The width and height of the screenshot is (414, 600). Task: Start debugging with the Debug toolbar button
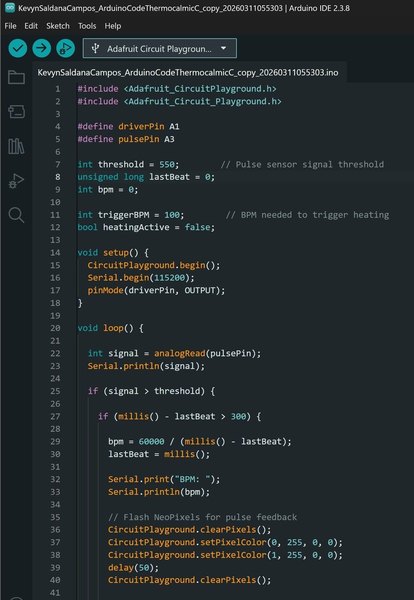click(65, 49)
